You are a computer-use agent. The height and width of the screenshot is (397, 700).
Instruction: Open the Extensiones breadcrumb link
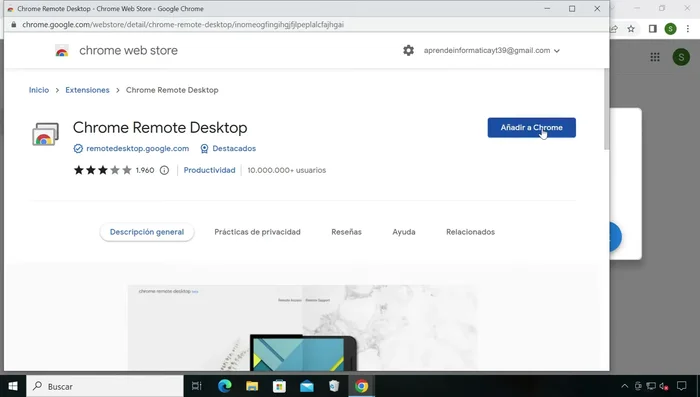click(87, 90)
